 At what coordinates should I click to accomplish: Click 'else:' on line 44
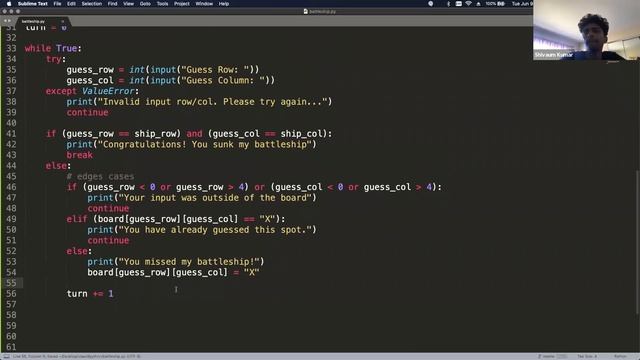(x=58, y=165)
